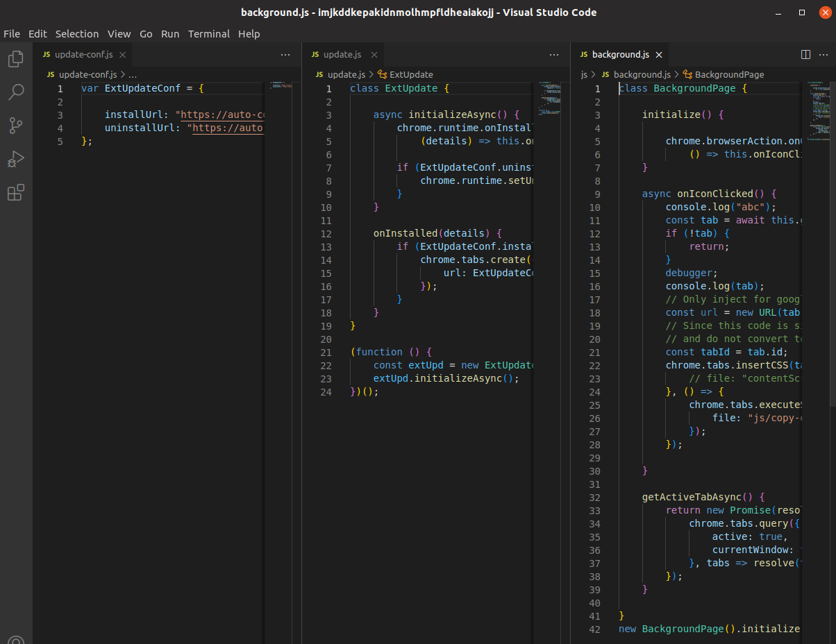The height and width of the screenshot is (644, 836).
Task: Open more actions menu in update.js group
Action: (x=554, y=54)
